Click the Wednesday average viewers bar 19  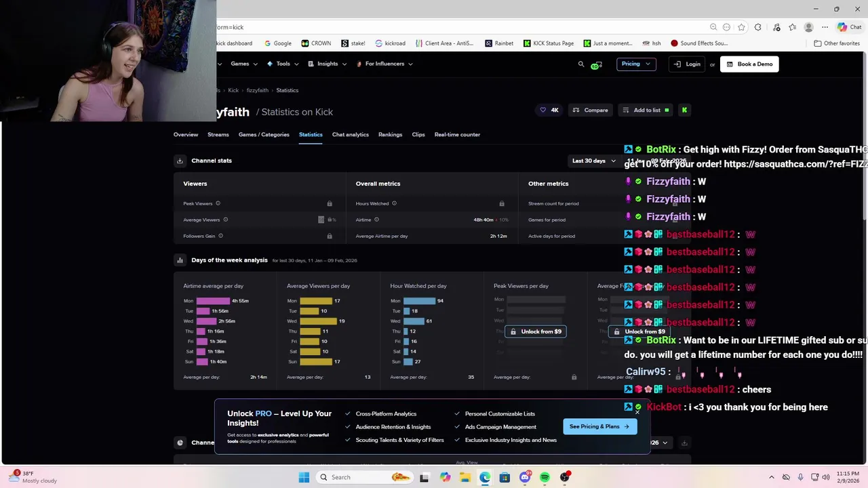[x=318, y=321]
